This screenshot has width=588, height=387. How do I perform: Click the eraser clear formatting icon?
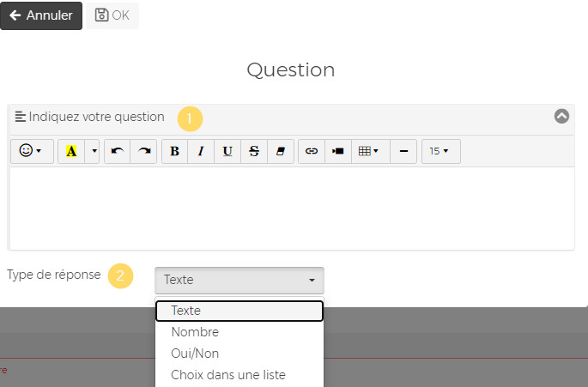pos(280,151)
